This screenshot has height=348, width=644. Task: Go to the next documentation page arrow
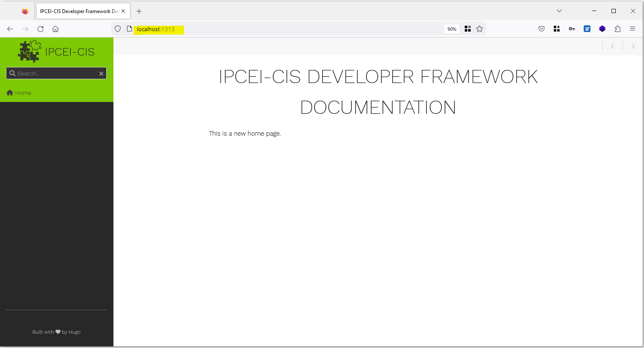pyautogui.click(x=633, y=46)
